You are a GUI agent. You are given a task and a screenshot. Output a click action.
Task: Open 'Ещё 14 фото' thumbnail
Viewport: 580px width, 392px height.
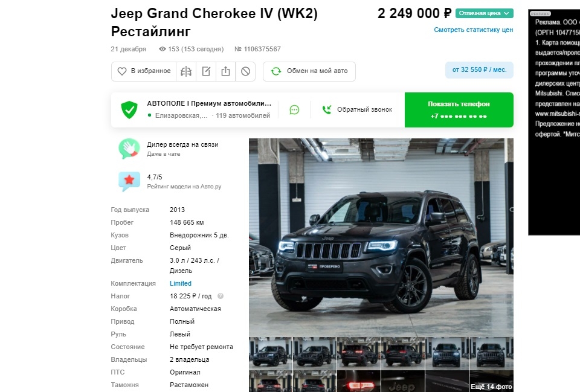click(x=491, y=381)
